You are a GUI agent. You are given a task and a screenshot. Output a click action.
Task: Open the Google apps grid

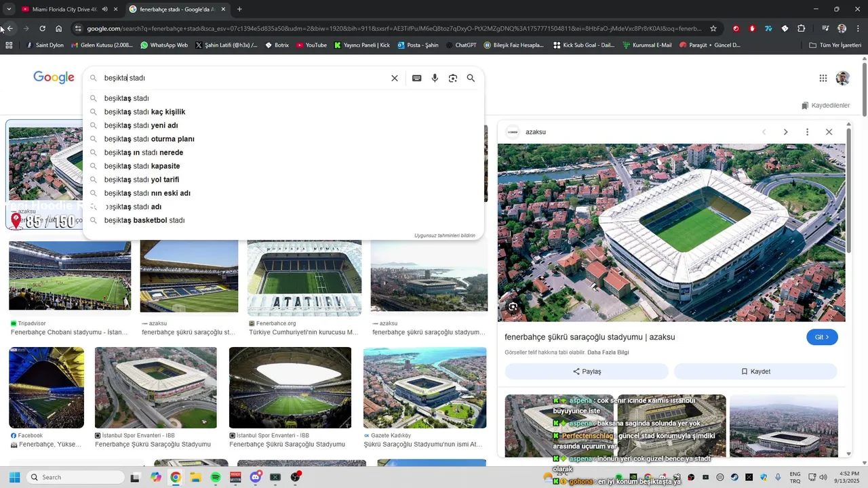[x=823, y=78]
